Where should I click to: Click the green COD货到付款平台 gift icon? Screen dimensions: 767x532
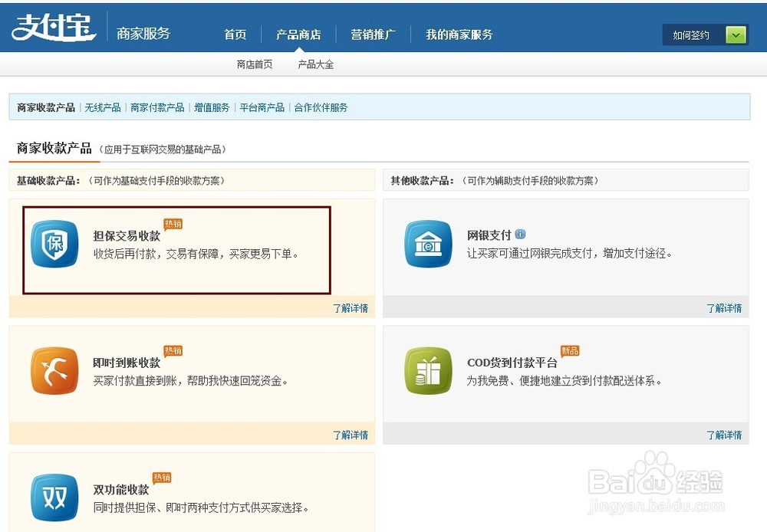pyautogui.click(x=427, y=373)
